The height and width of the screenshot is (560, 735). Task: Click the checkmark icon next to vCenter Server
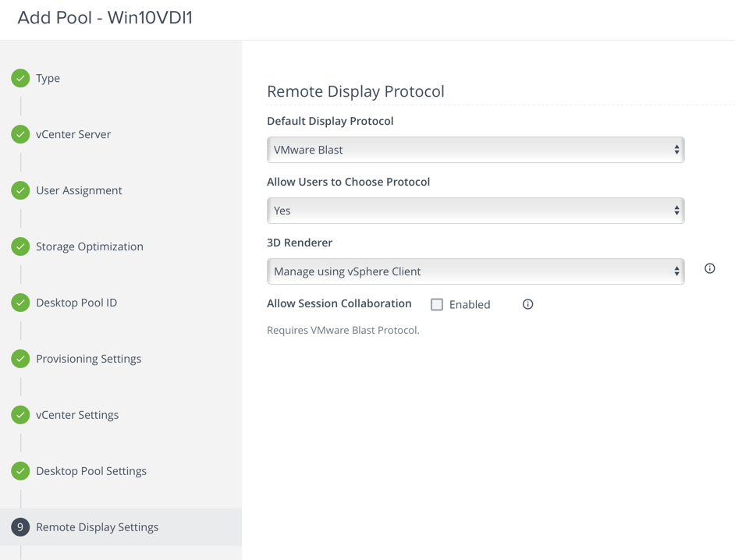(20, 134)
